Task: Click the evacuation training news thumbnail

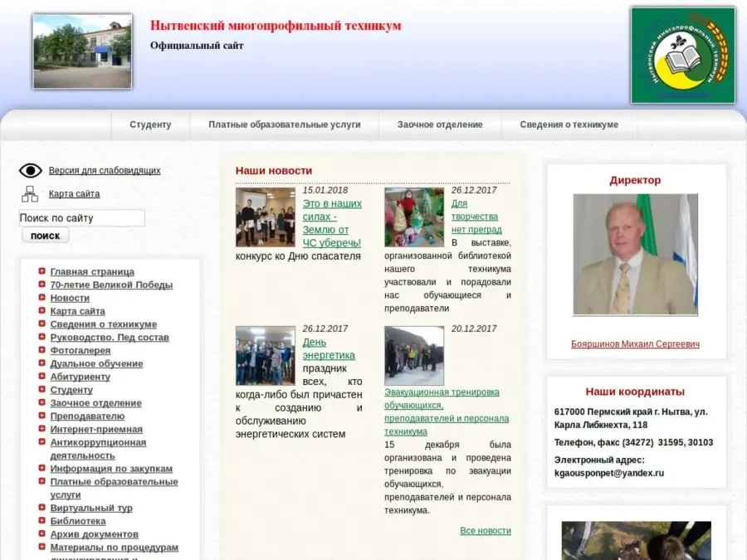Action: coord(413,355)
